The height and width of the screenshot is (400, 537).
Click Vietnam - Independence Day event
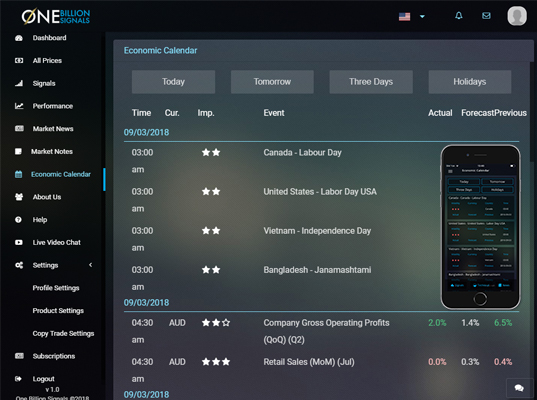(317, 231)
